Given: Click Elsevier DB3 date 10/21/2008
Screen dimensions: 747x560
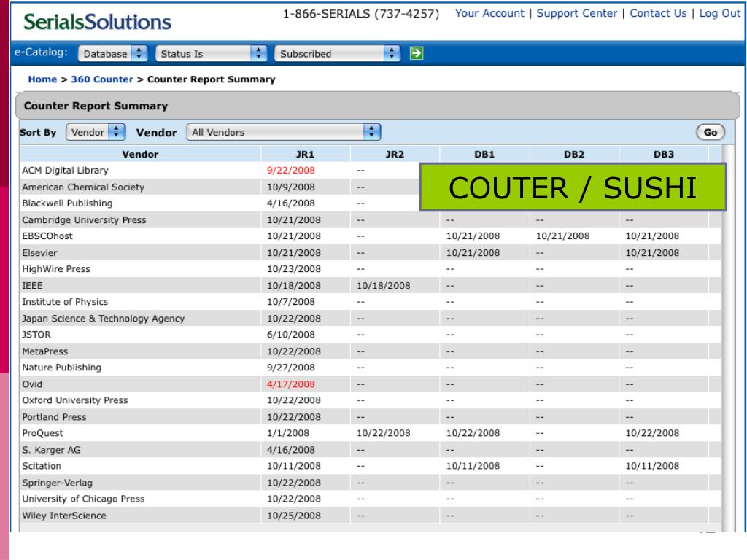Looking at the screenshot, I should (652, 252).
